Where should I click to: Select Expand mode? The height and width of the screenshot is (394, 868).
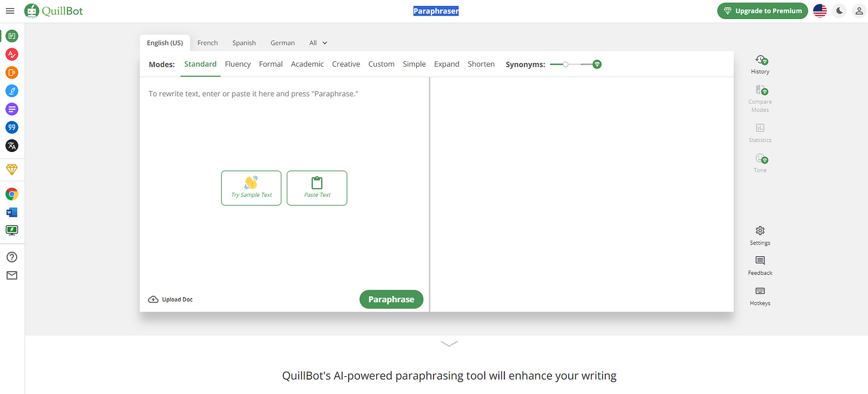(447, 64)
